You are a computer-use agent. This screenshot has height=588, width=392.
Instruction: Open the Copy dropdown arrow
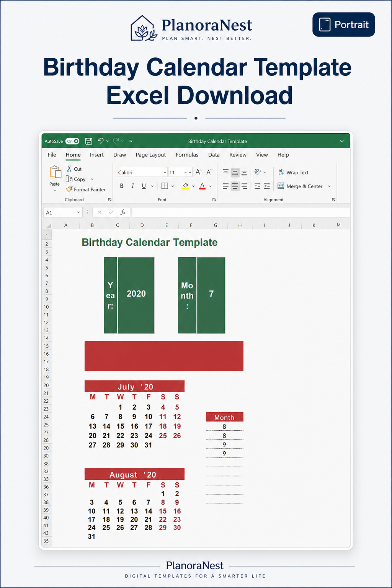pyautogui.click(x=92, y=179)
